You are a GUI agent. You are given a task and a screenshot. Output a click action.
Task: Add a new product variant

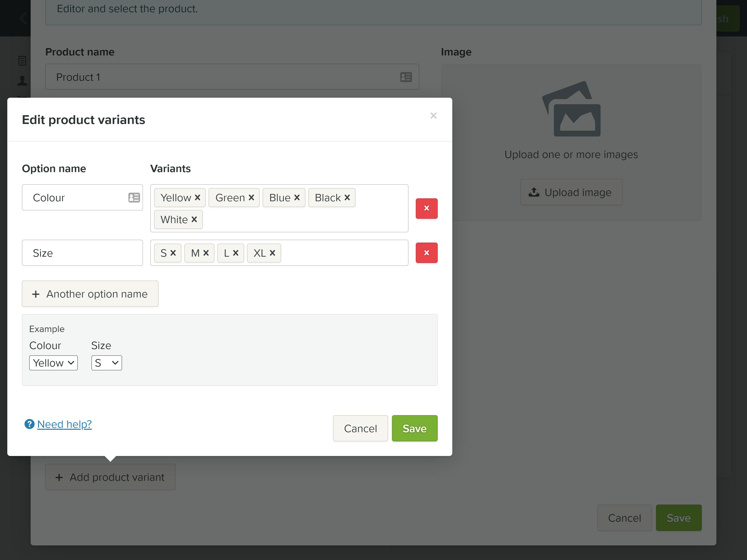(x=110, y=477)
